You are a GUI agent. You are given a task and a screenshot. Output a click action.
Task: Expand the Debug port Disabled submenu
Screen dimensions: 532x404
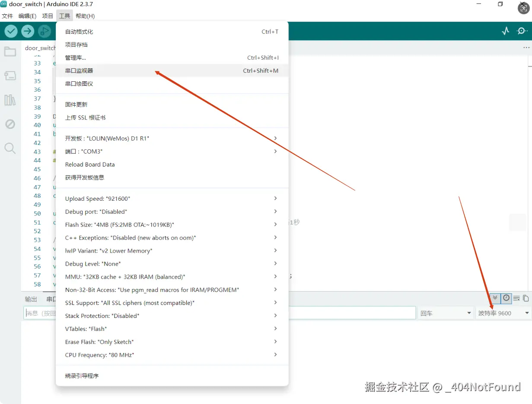(x=172, y=212)
